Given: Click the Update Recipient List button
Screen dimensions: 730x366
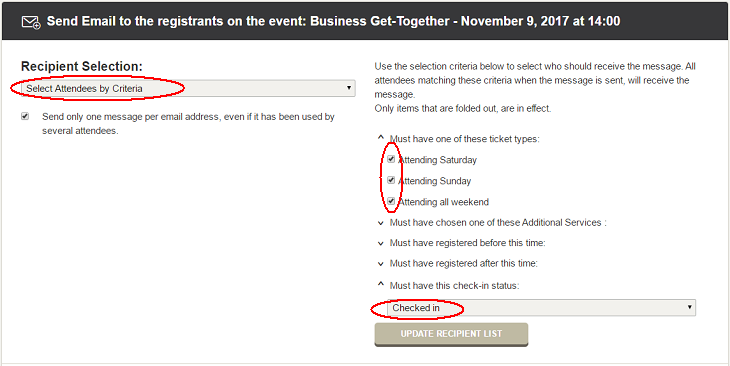Looking at the screenshot, I should [x=451, y=334].
